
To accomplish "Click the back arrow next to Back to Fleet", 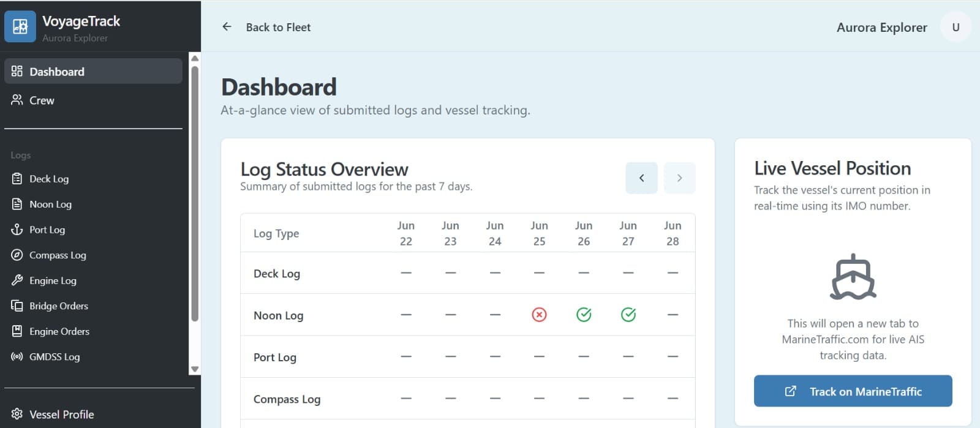I will [227, 26].
